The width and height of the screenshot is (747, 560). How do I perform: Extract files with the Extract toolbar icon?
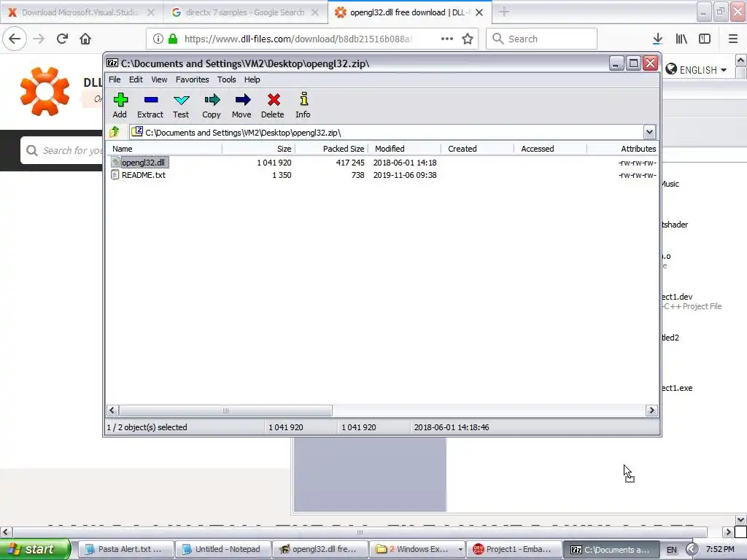[x=150, y=105]
